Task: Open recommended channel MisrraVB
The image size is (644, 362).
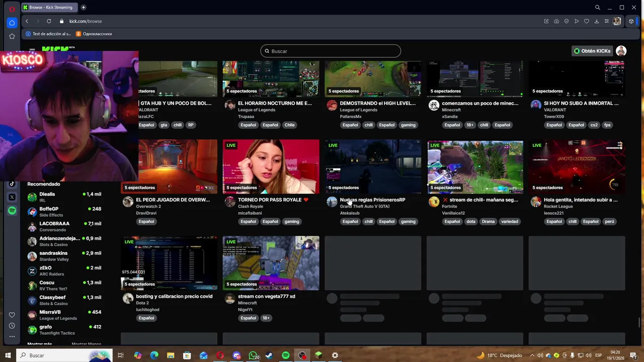Action: tap(64, 315)
